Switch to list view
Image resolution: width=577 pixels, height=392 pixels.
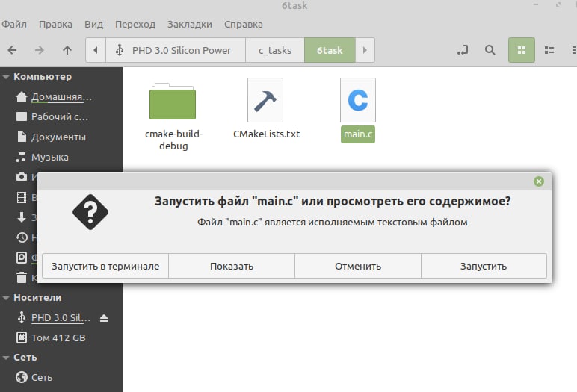[549, 50]
